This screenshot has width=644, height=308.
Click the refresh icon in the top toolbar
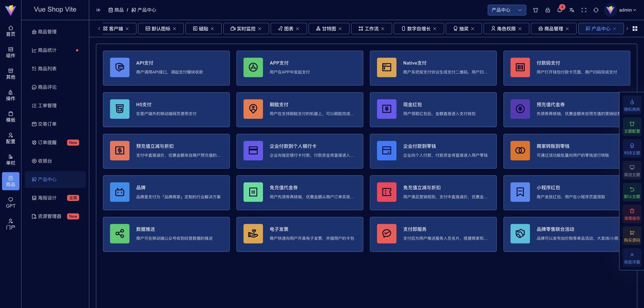[596, 10]
